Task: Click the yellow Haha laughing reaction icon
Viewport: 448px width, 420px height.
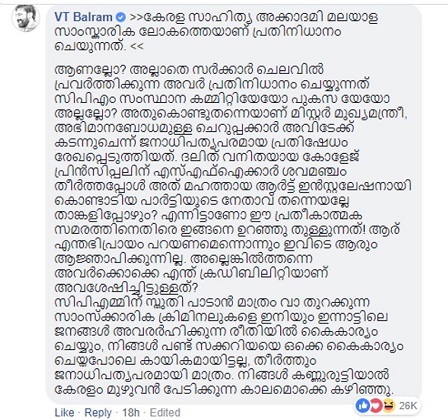Action: coord(388,406)
